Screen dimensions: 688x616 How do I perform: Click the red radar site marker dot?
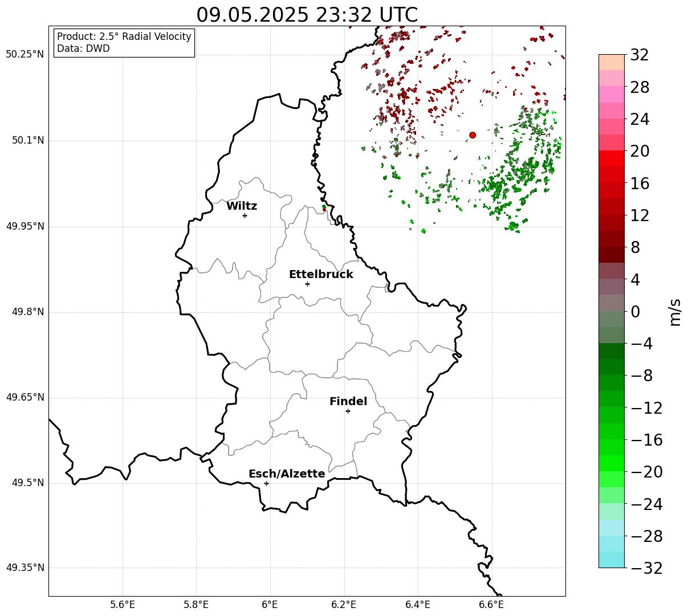pos(473,135)
